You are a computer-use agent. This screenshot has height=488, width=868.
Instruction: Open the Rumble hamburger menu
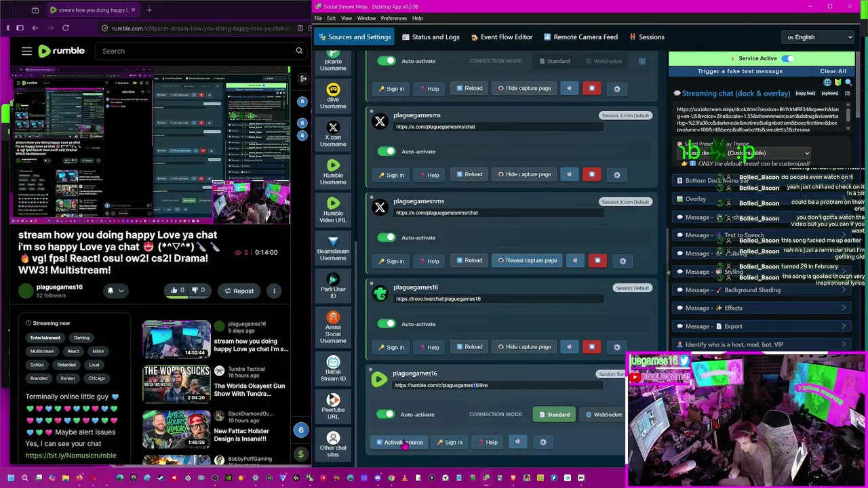tap(26, 51)
